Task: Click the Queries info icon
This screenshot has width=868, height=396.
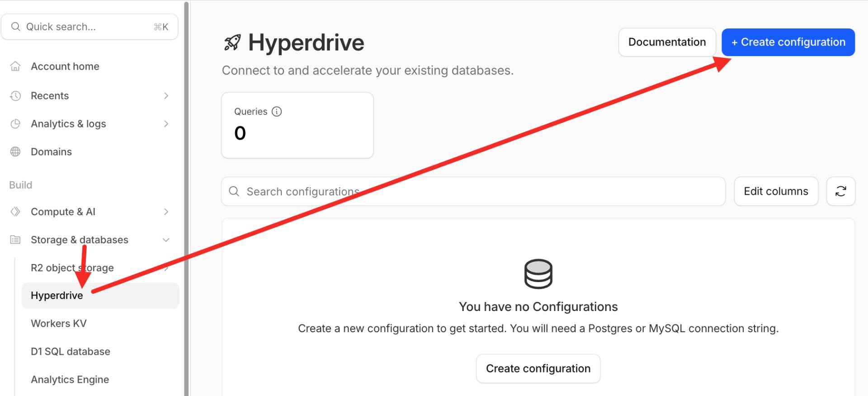Action: (x=277, y=112)
